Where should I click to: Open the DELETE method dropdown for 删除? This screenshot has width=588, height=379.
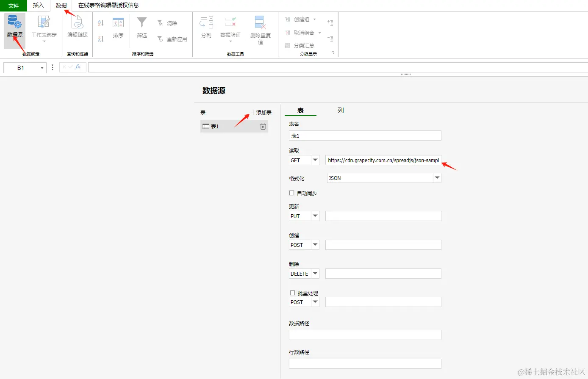pyautogui.click(x=315, y=274)
